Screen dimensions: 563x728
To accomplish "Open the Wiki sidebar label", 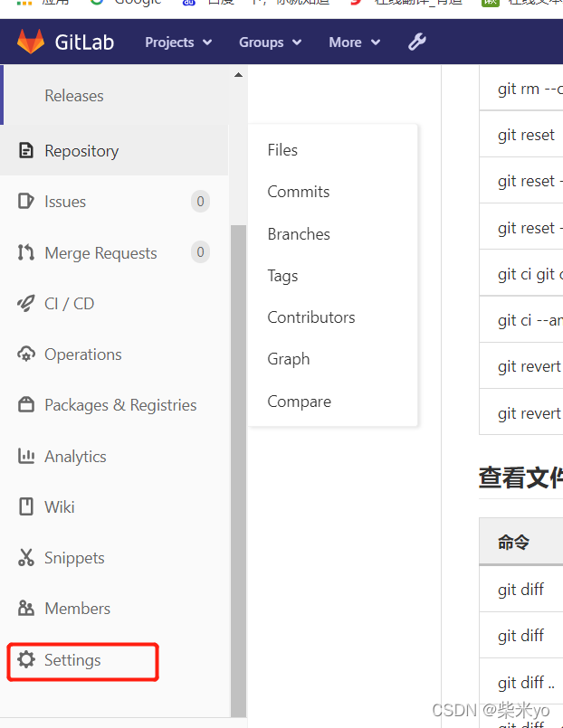I will click(60, 507).
